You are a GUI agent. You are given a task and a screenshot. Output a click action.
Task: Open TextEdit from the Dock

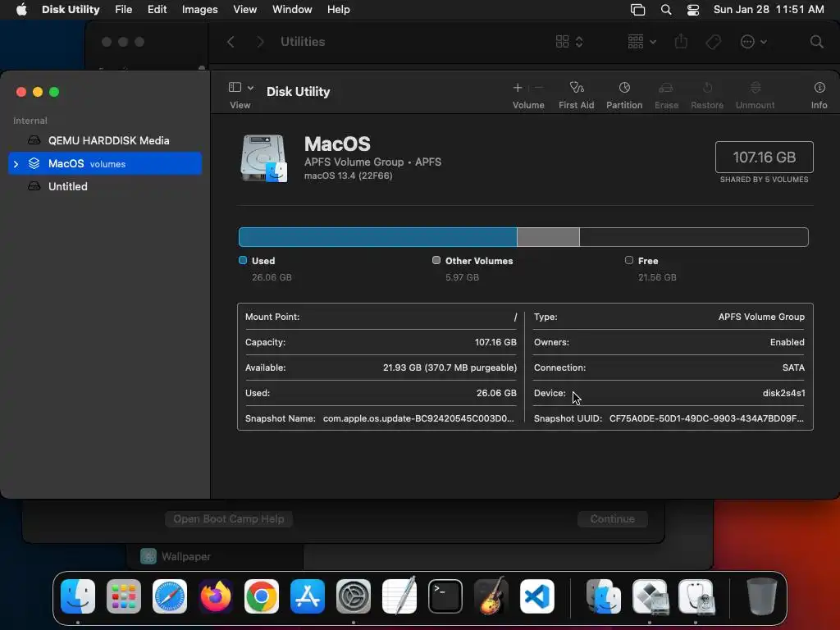coord(399,596)
